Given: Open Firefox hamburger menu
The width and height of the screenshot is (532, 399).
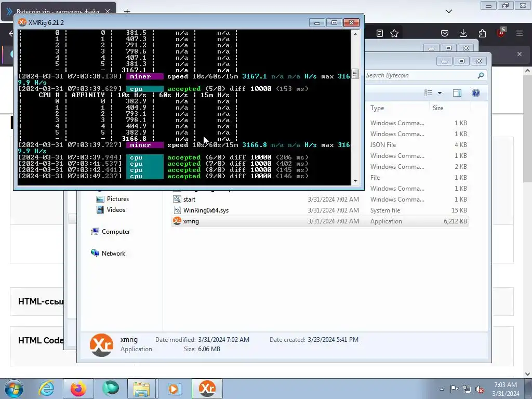Looking at the screenshot, I should pos(520,33).
